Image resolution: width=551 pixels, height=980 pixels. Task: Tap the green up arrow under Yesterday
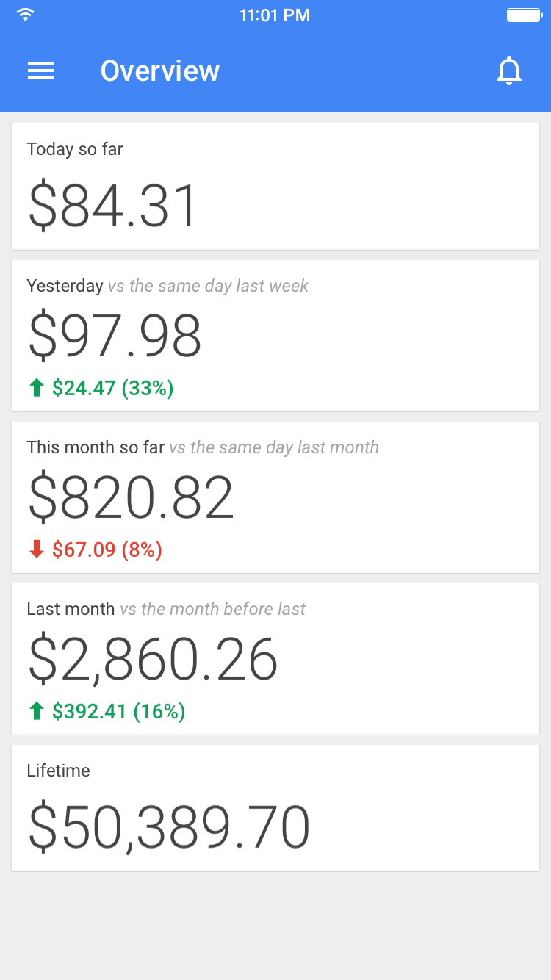[x=36, y=388]
